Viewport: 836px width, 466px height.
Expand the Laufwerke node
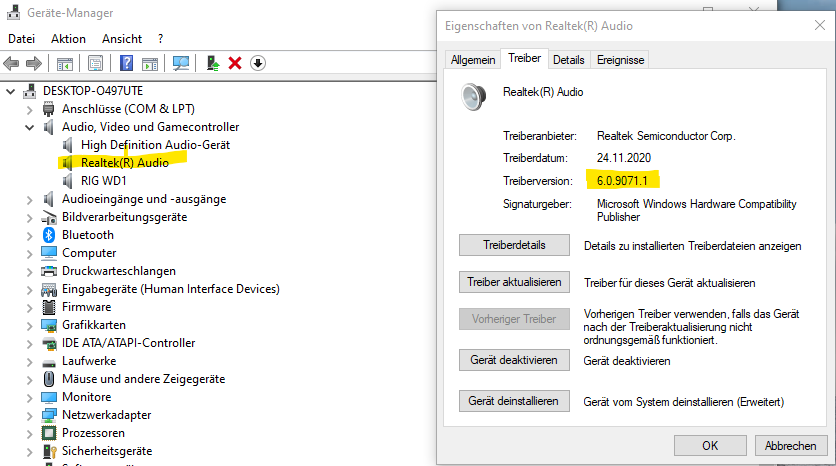30,362
